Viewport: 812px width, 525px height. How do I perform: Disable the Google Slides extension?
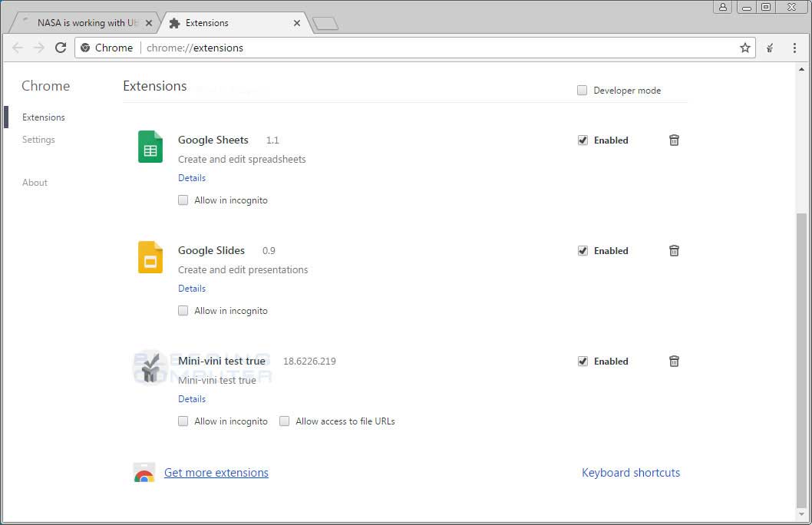point(583,250)
